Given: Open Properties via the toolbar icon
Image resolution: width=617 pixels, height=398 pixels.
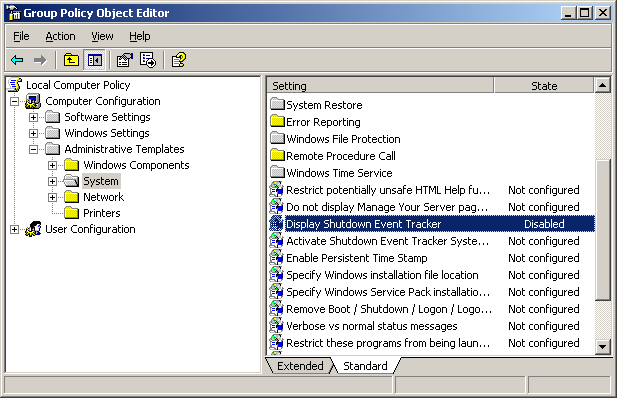Looking at the screenshot, I should click(125, 60).
